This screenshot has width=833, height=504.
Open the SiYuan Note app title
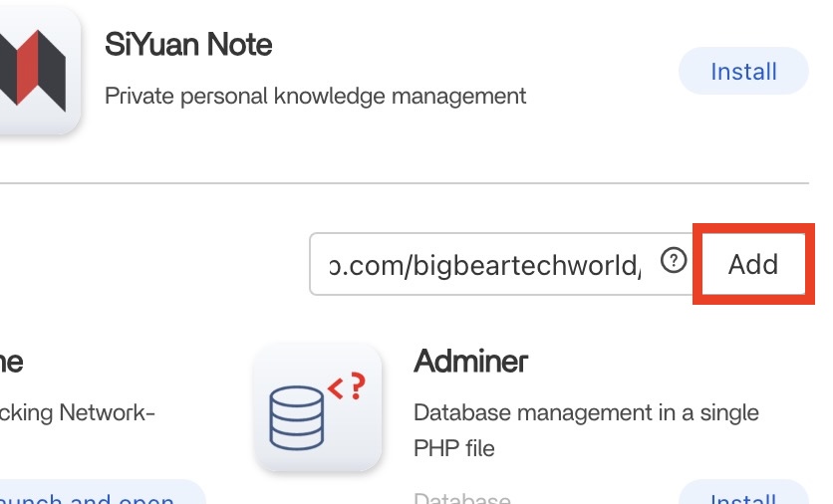coord(188,44)
